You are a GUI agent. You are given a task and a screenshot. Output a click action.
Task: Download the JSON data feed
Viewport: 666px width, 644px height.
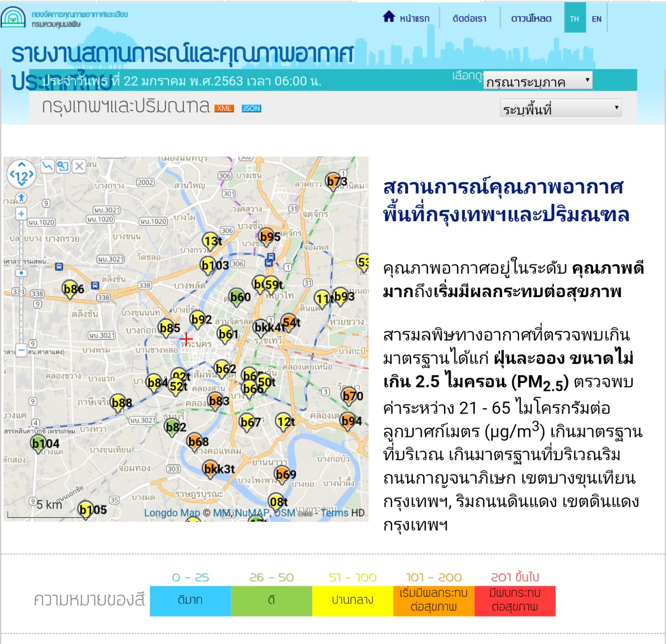(251, 108)
